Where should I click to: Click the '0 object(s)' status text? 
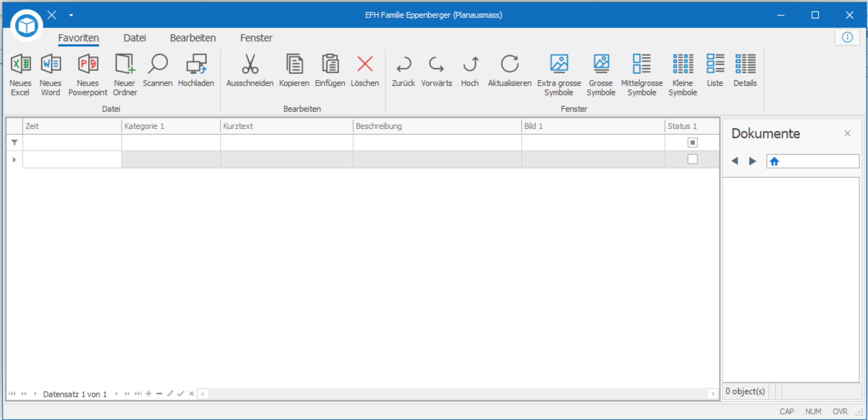coord(745,391)
